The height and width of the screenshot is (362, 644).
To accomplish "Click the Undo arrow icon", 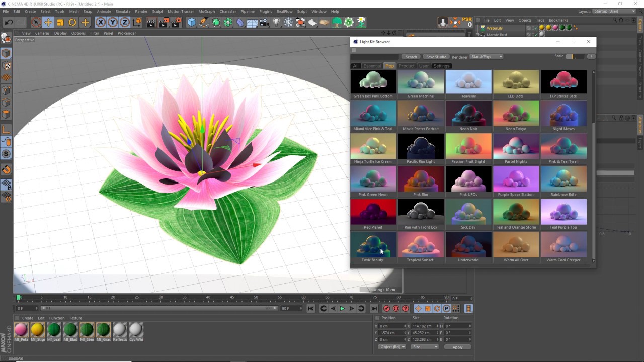I will pyautogui.click(x=9, y=22).
